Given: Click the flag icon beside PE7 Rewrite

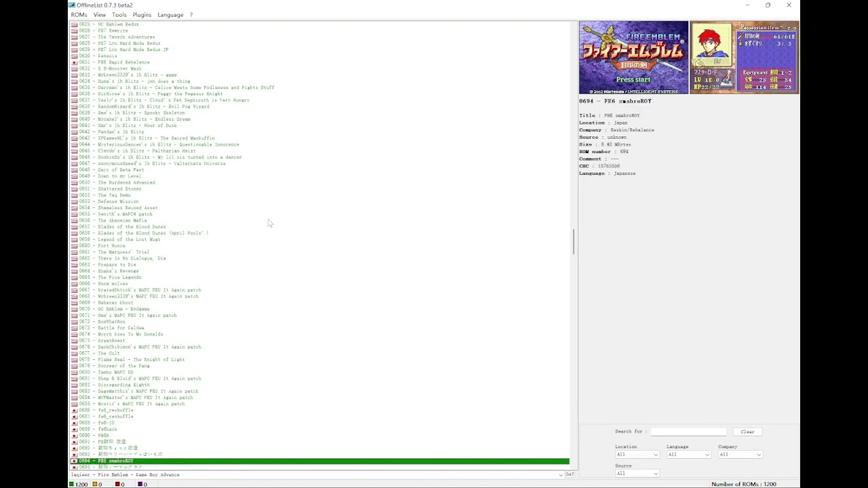Looking at the screenshot, I should [x=74, y=30].
